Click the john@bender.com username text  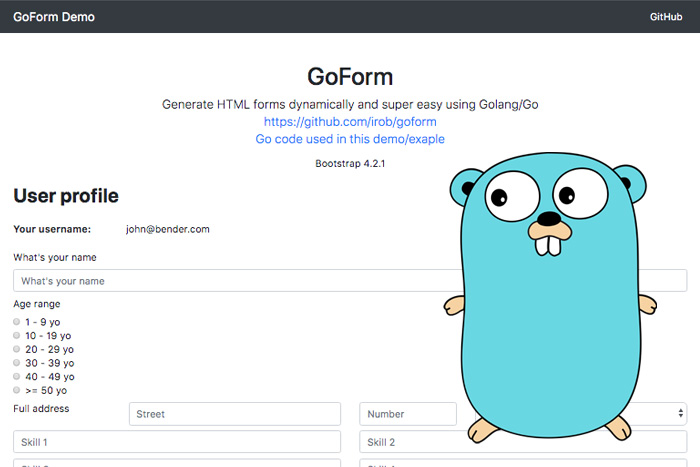point(167,229)
